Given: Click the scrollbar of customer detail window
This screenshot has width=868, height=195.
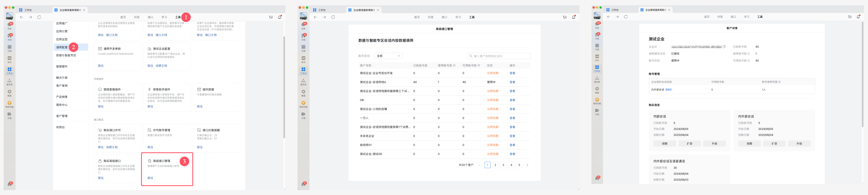Looking at the screenshot, I should (862, 74).
